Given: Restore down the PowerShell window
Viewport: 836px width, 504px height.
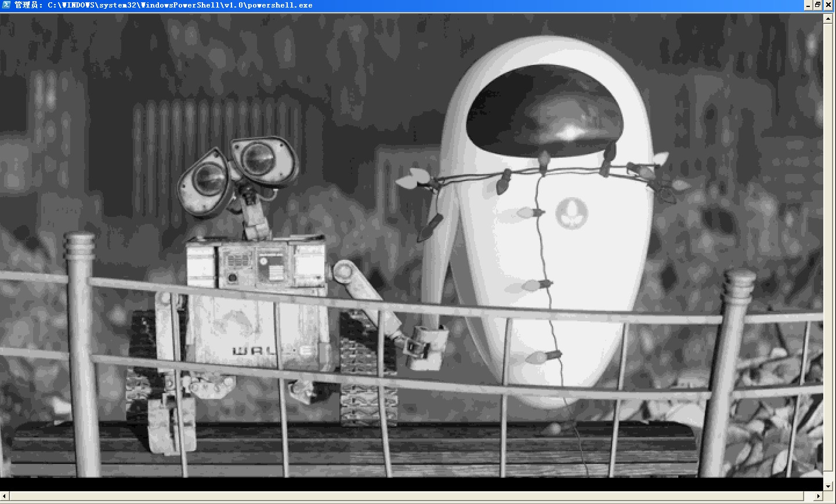Looking at the screenshot, I should point(818,5).
